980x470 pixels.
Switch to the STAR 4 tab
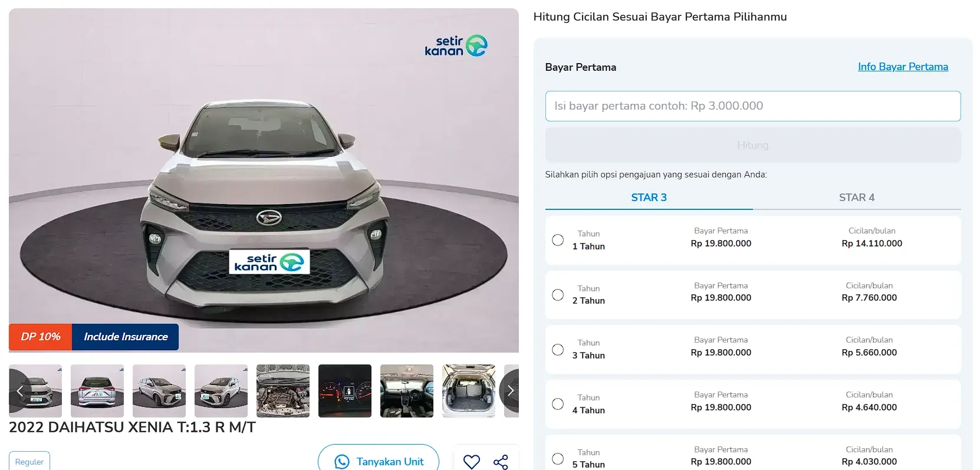857,198
